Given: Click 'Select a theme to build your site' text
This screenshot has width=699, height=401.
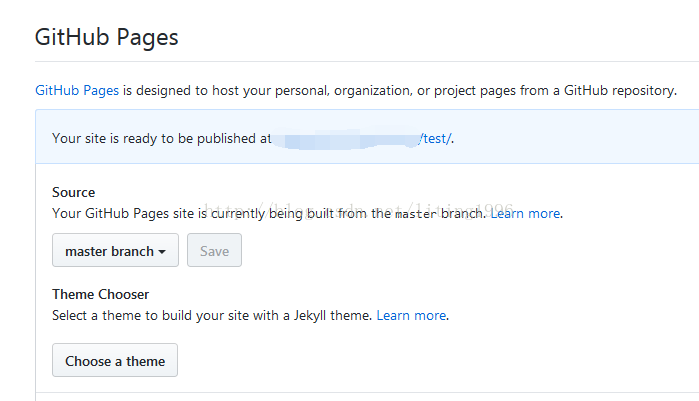Looking at the screenshot, I should 212,315.
